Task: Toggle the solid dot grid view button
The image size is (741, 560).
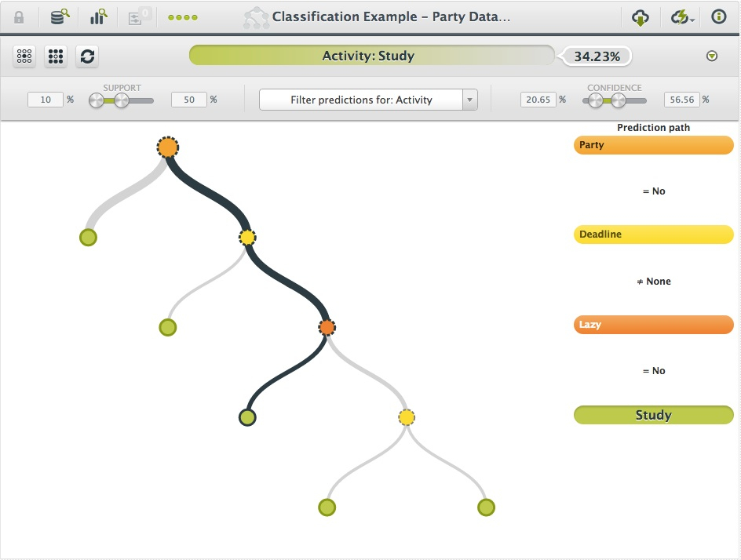Action: (x=56, y=56)
